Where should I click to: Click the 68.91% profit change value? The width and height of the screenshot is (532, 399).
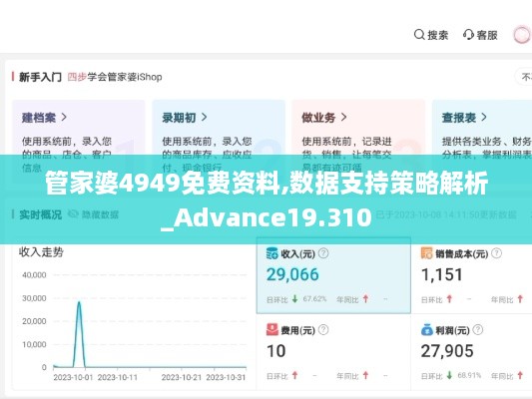(x=469, y=375)
